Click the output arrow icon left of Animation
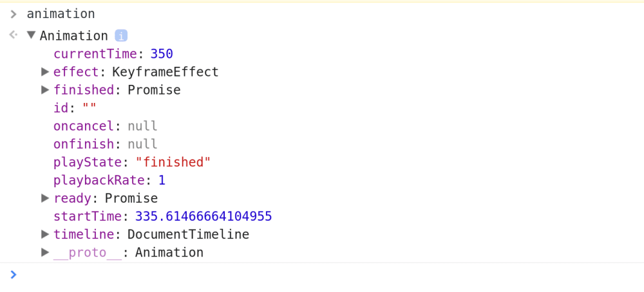 coord(14,35)
